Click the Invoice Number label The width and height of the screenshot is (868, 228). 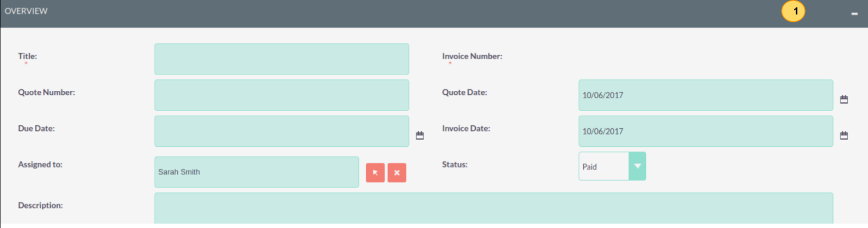click(x=472, y=56)
